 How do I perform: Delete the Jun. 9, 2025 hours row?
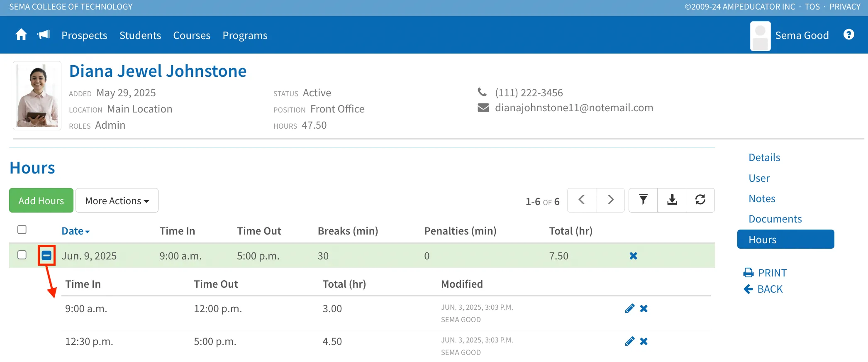pyautogui.click(x=633, y=256)
